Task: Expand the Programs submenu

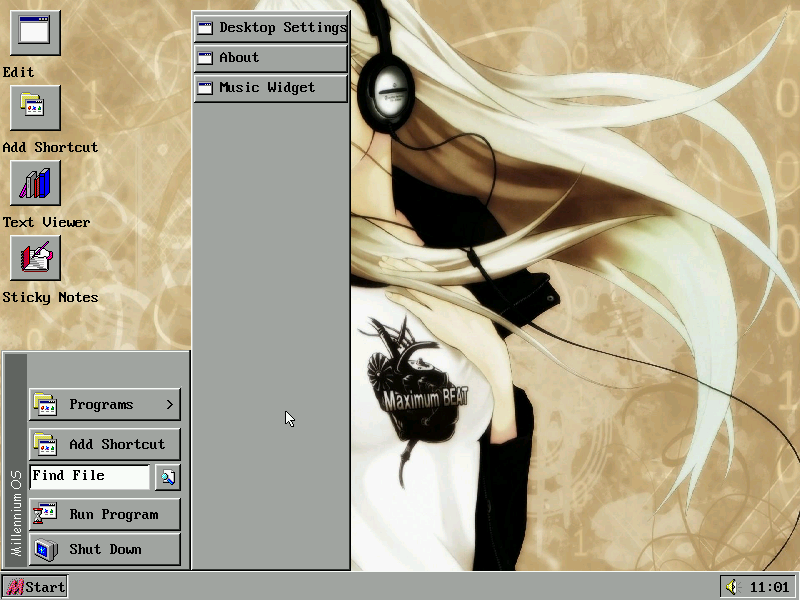Action: click(x=105, y=404)
